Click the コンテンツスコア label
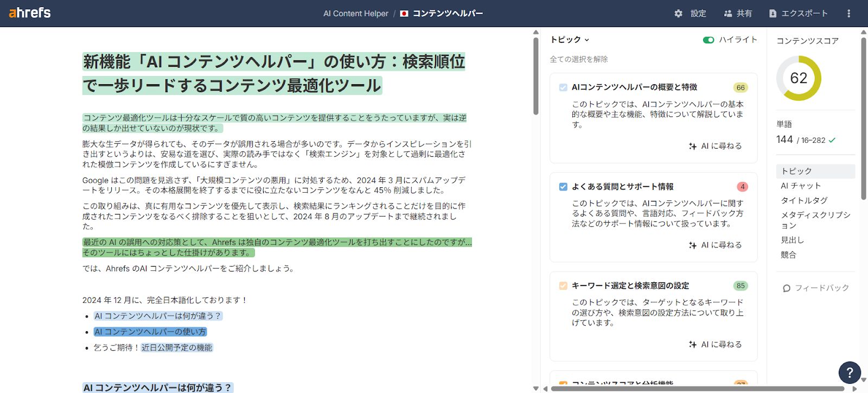This screenshot has width=868, height=393. [x=808, y=41]
